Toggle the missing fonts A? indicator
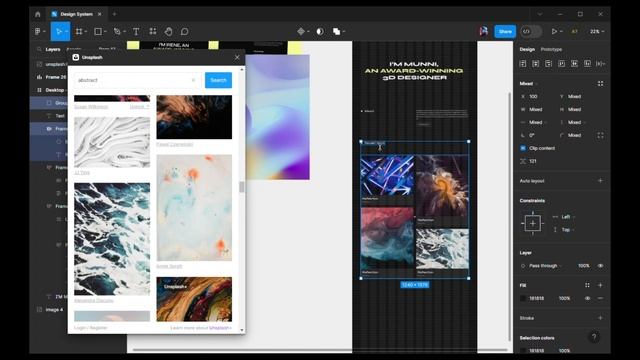This screenshot has width=640, height=360. click(575, 31)
